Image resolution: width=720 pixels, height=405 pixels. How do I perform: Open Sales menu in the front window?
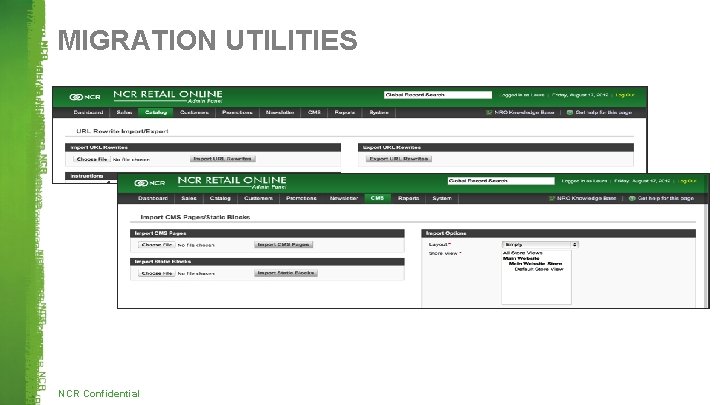[x=189, y=198]
